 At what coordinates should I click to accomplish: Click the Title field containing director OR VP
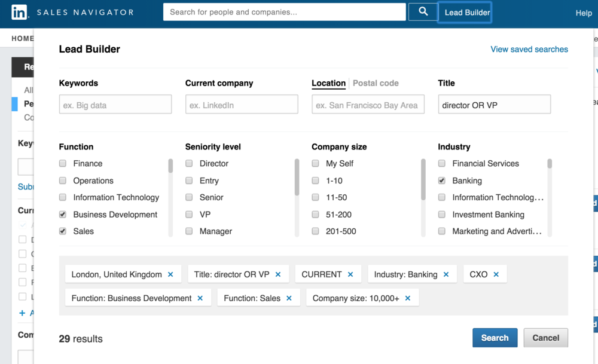click(495, 104)
